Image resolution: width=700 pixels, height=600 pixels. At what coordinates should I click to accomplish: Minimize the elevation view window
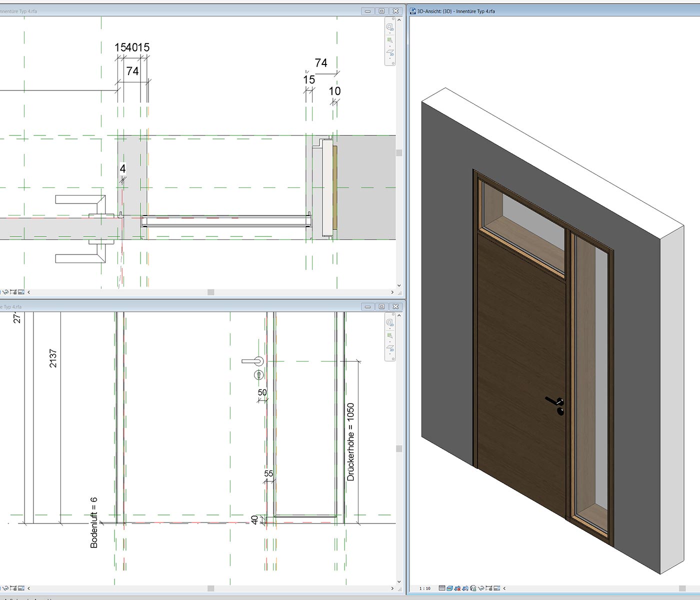click(x=368, y=306)
